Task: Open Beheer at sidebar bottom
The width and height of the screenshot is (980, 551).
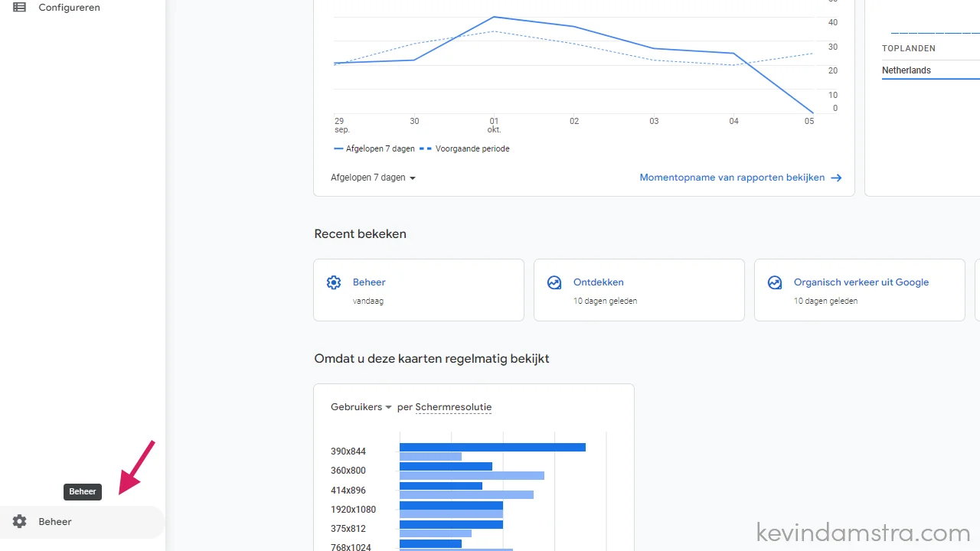Action: (x=83, y=522)
